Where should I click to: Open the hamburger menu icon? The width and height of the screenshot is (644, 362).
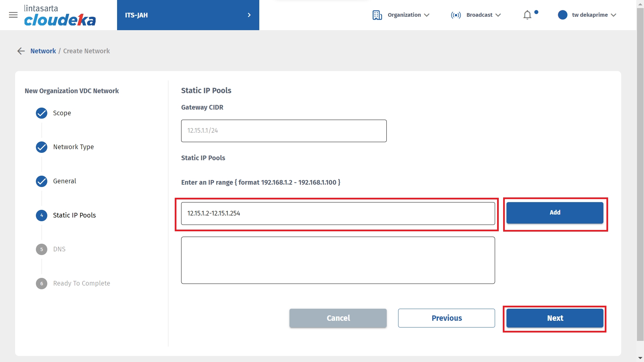coord(13,15)
